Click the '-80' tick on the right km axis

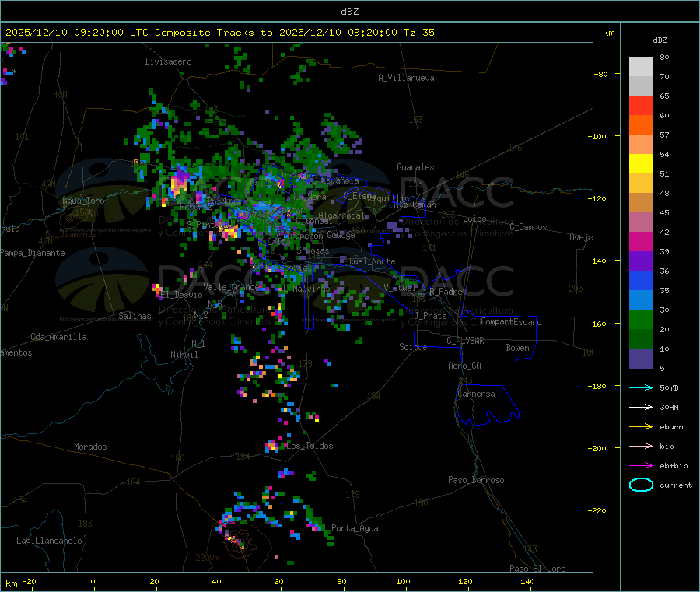point(601,74)
